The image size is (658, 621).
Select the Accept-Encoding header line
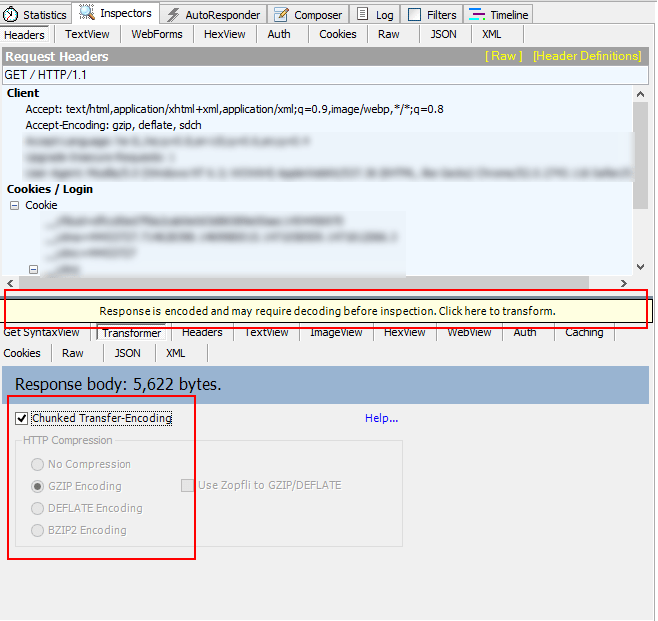click(113, 125)
